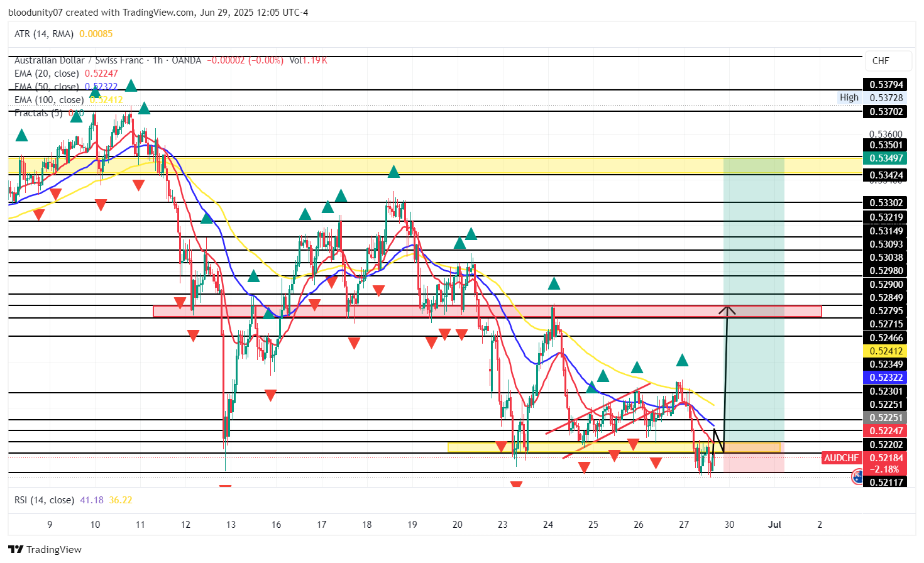
Task: Click the 0.52795 price level label
Action: click(x=886, y=311)
